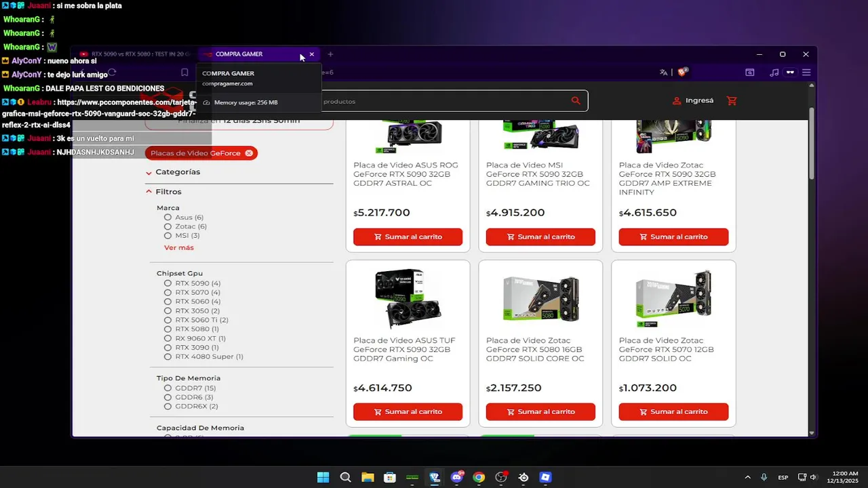Open OBS Studio from taskbar
This screenshot has height=488, width=868.
click(x=501, y=477)
